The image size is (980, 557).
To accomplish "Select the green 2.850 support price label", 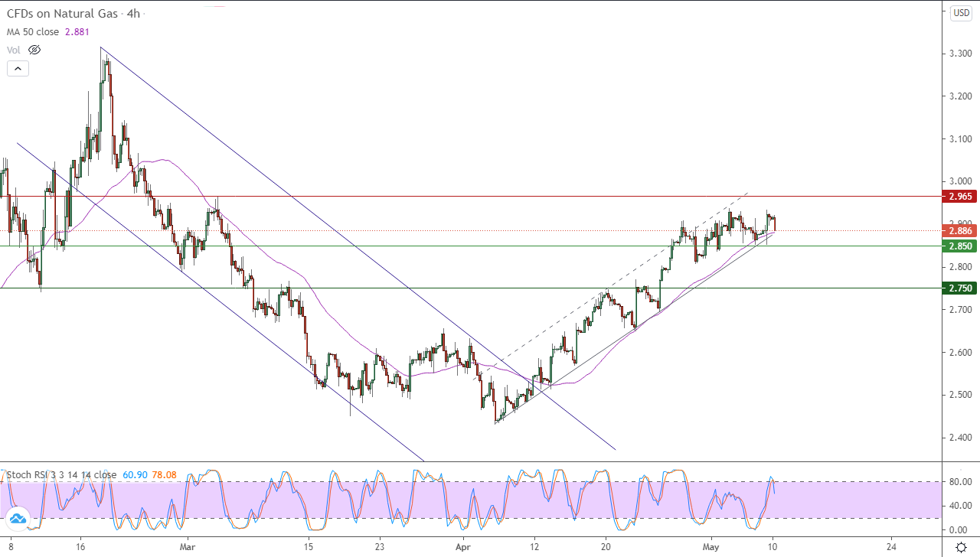I will click(x=960, y=246).
